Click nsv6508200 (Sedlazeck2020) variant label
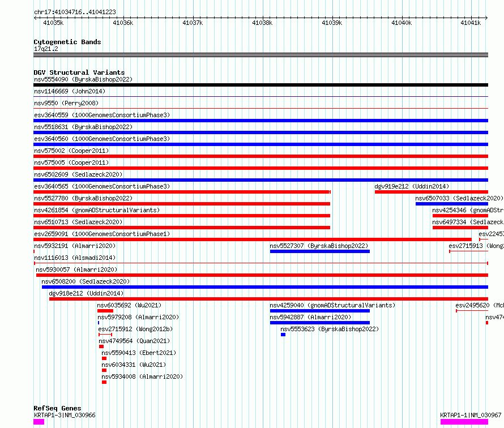The height and width of the screenshot is (428, 504). pyautogui.click(x=86, y=281)
